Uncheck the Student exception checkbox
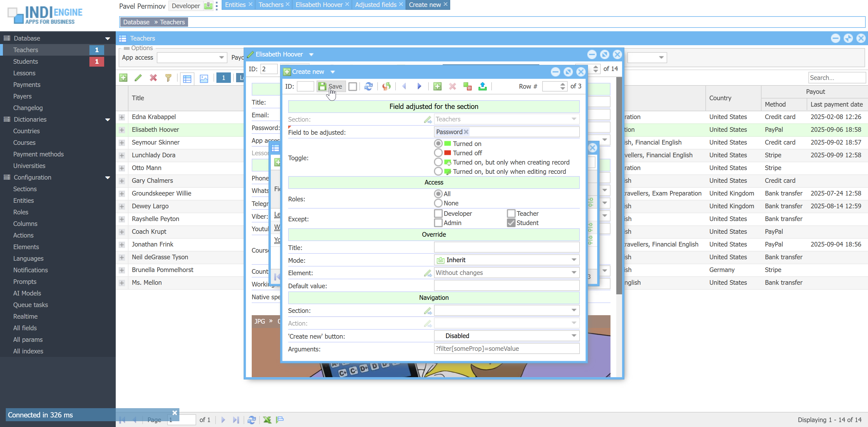Viewport: 868px width, 427px height. tap(511, 222)
